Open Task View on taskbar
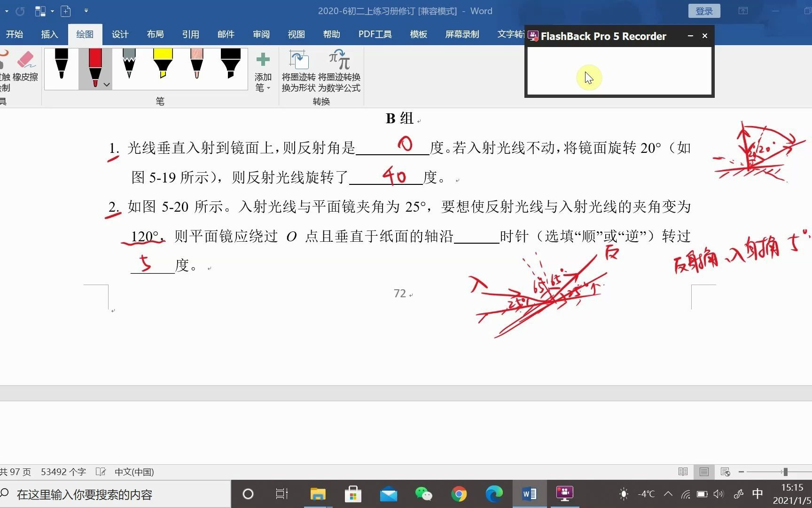The width and height of the screenshot is (812, 508). 282,494
